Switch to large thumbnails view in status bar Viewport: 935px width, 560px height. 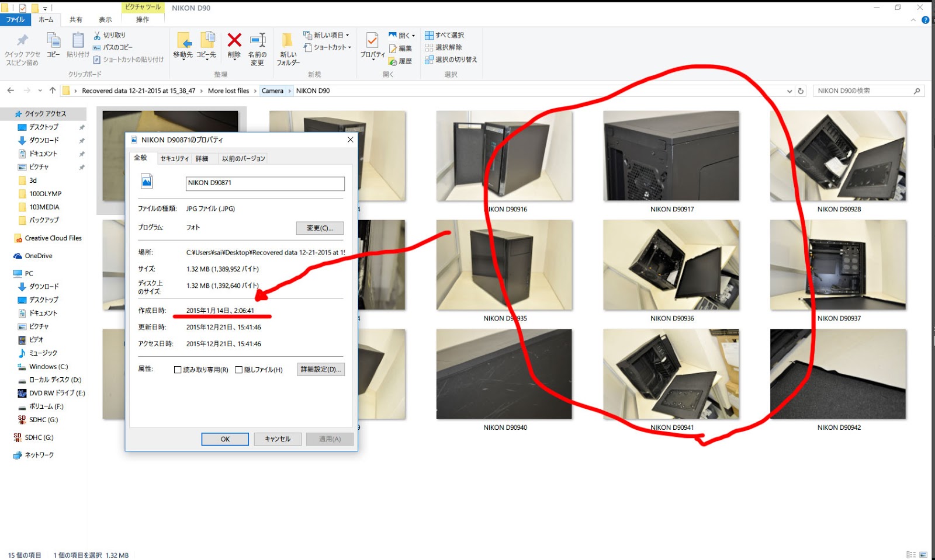923,555
